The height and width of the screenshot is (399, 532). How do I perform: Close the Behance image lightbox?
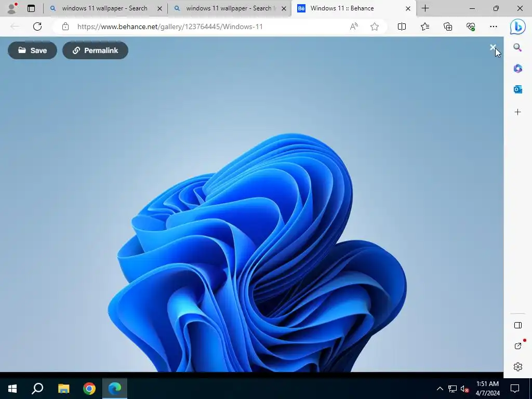tap(493, 47)
